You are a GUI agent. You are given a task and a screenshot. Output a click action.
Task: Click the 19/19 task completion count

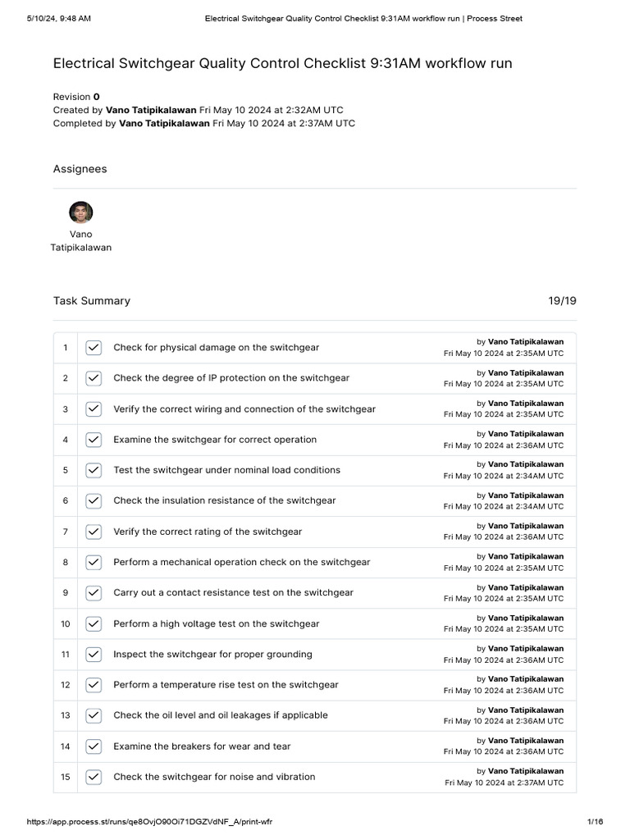point(562,301)
